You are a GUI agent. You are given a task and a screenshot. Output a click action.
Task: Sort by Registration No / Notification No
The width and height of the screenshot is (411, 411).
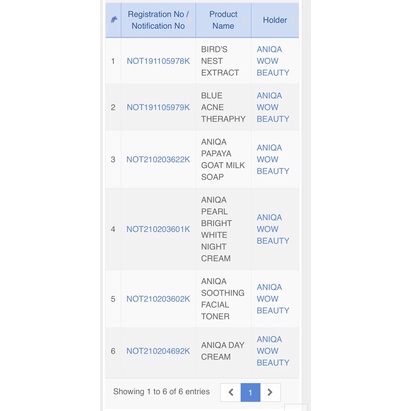point(158,20)
